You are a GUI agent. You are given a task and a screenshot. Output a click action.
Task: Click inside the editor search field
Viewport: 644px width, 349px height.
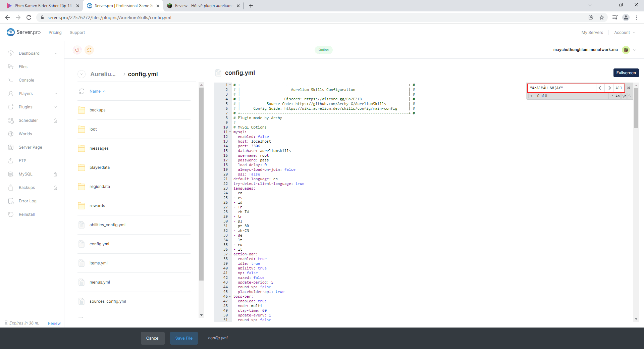[x=561, y=88]
